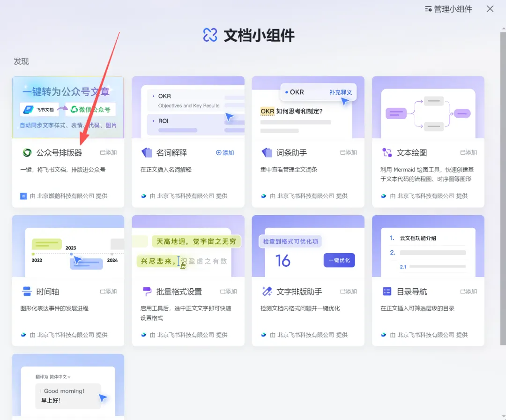Viewport: 506px width, 420px height.
Task: Click description 检测文档内格式问题并一键优化
Action: click(x=300, y=308)
